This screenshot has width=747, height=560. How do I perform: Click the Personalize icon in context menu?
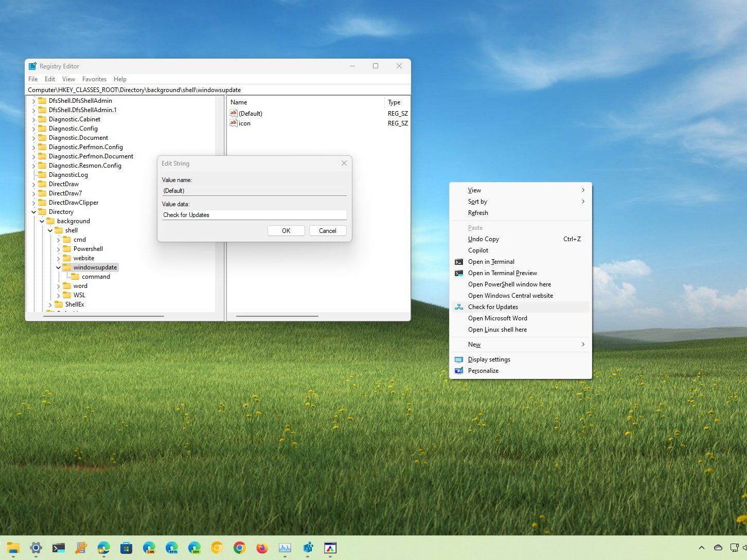[458, 371]
